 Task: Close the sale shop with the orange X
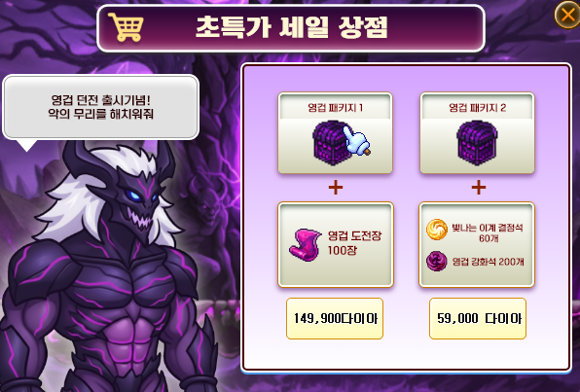(x=567, y=15)
